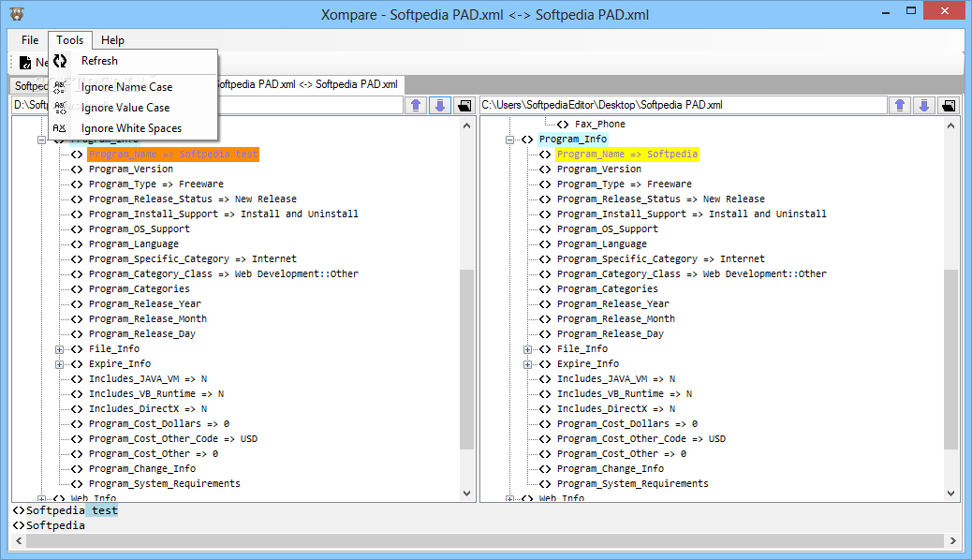The image size is (972, 560).
Task: Go to previous difference in left pane
Action: tap(416, 106)
